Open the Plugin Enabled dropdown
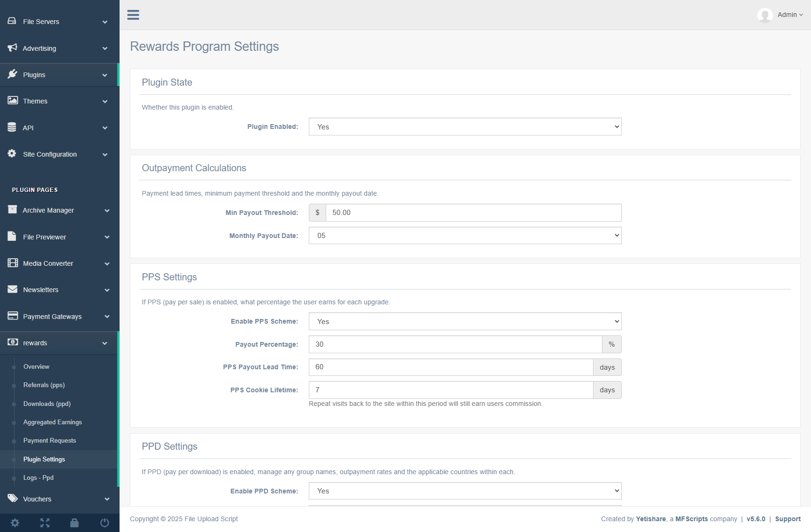Image resolution: width=811 pixels, height=532 pixels. (465, 127)
